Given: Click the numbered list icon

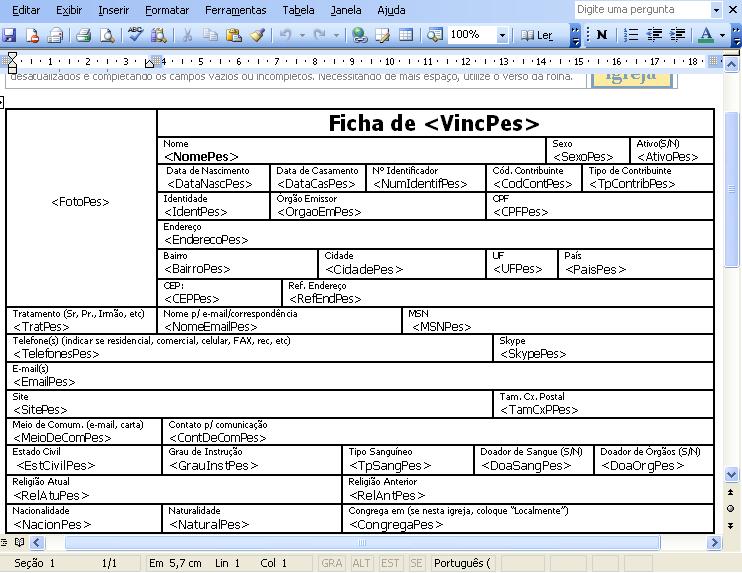Looking at the screenshot, I should coord(631,35).
